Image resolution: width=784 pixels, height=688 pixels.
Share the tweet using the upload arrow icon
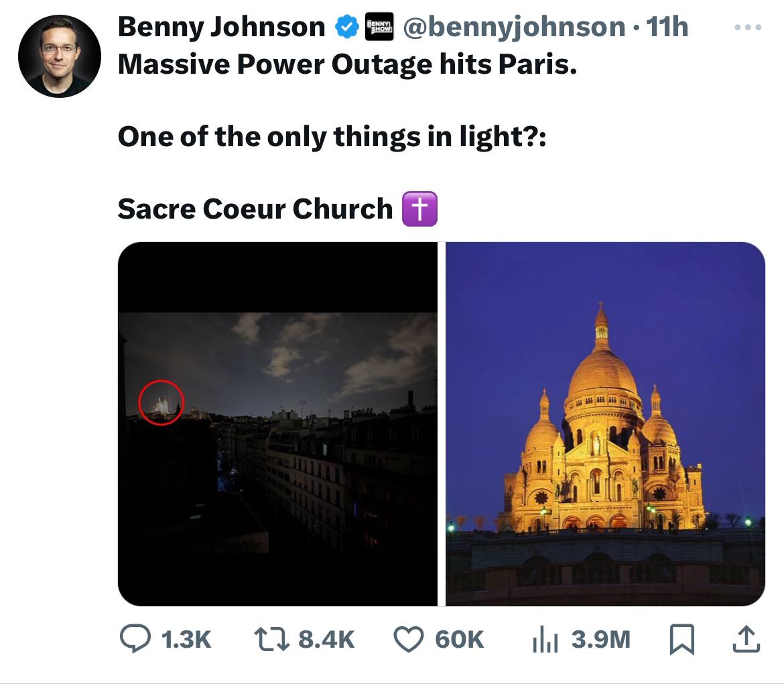coord(746,640)
